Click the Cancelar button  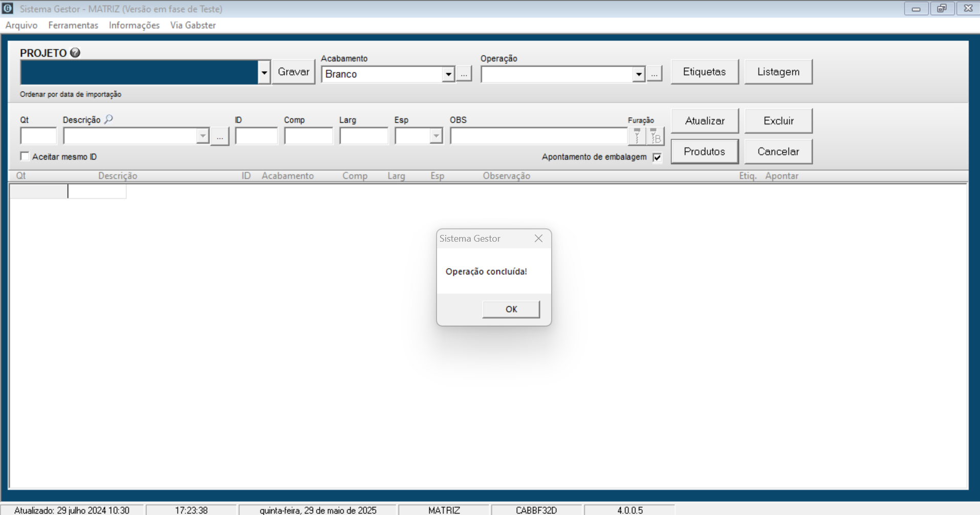(x=778, y=152)
